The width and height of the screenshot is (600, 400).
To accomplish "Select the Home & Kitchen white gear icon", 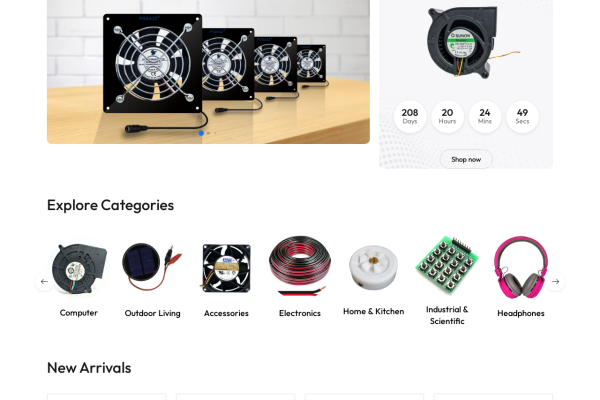I will (x=373, y=267).
